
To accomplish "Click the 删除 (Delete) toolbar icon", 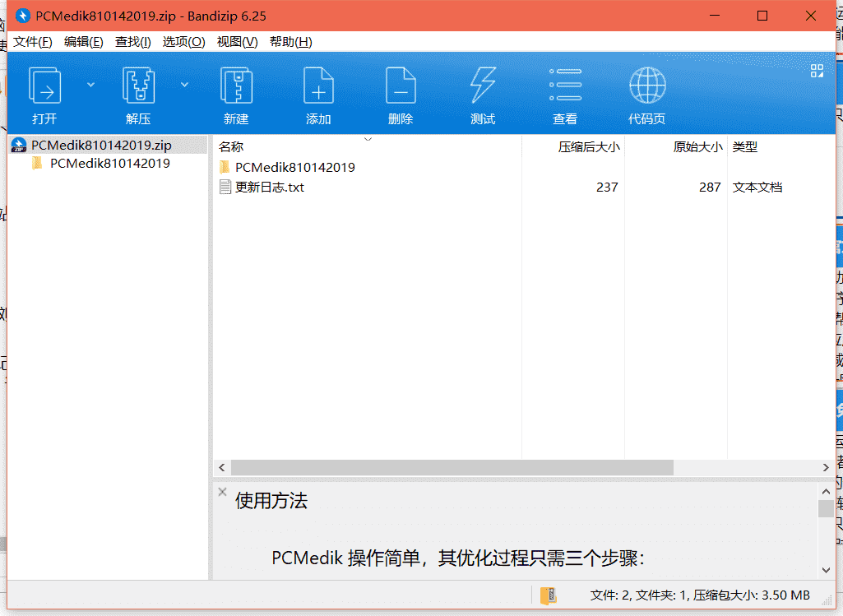I will (x=401, y=85).
